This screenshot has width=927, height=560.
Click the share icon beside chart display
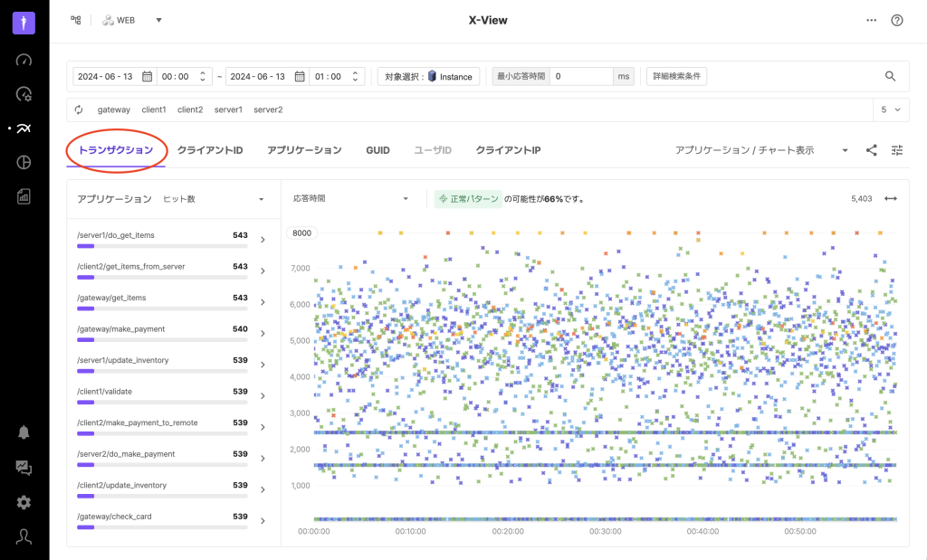click(871, 150)
